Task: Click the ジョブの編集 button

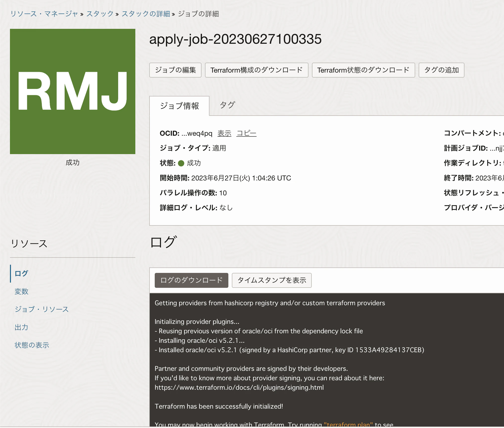Action: click(175, 70)
